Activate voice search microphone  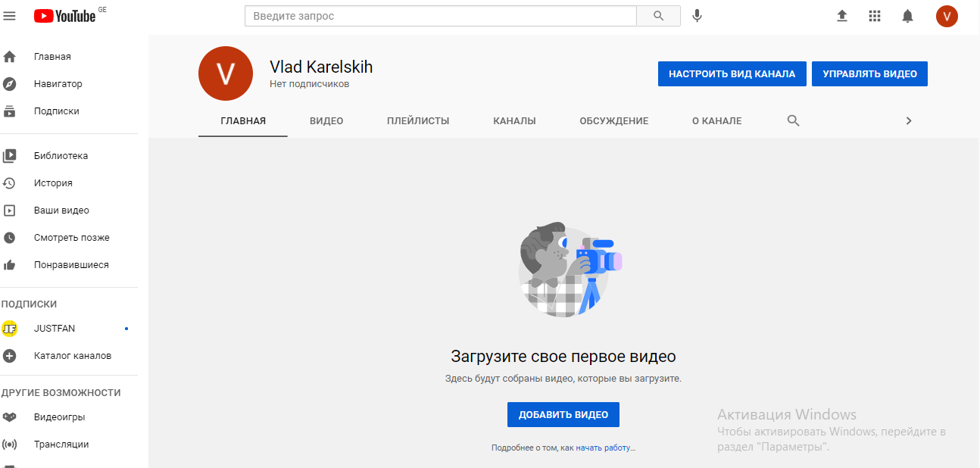(x=697, y=16)
